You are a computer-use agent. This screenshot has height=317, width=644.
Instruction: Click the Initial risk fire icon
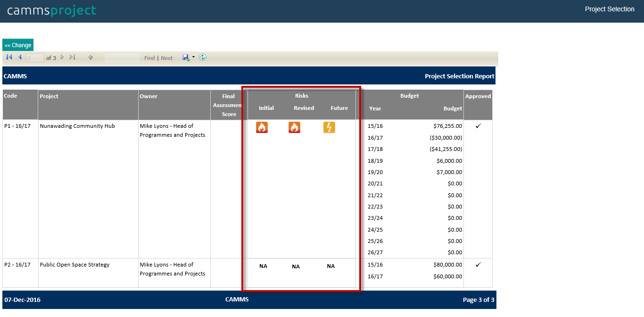(262, 127)
